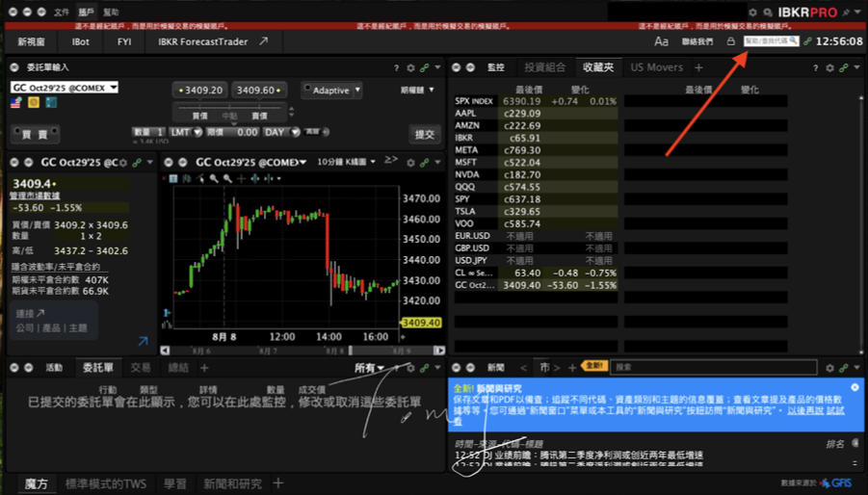Click the pointer arrow tool in chart toolbar

200,178
